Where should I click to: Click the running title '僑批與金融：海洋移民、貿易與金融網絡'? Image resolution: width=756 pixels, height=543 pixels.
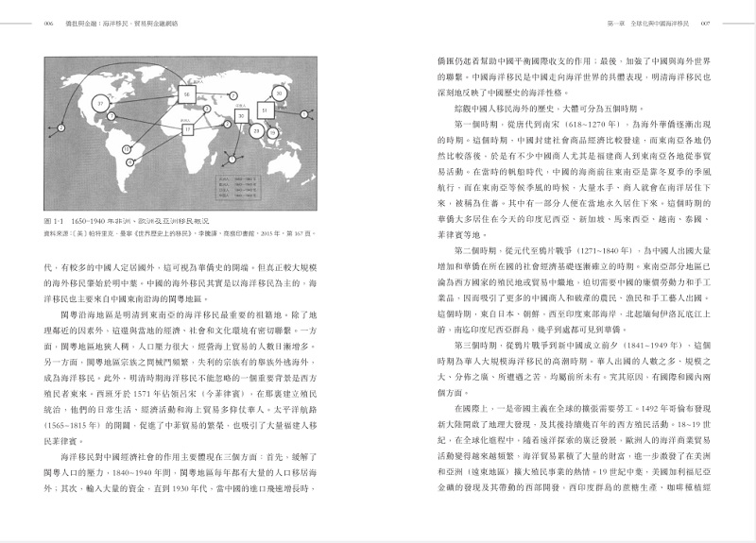(x=122, y=23)
